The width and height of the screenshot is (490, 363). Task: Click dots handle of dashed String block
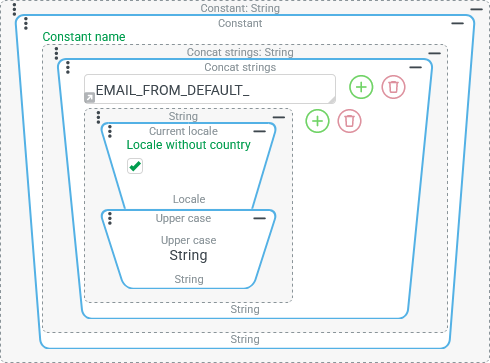tap(98, 117)
